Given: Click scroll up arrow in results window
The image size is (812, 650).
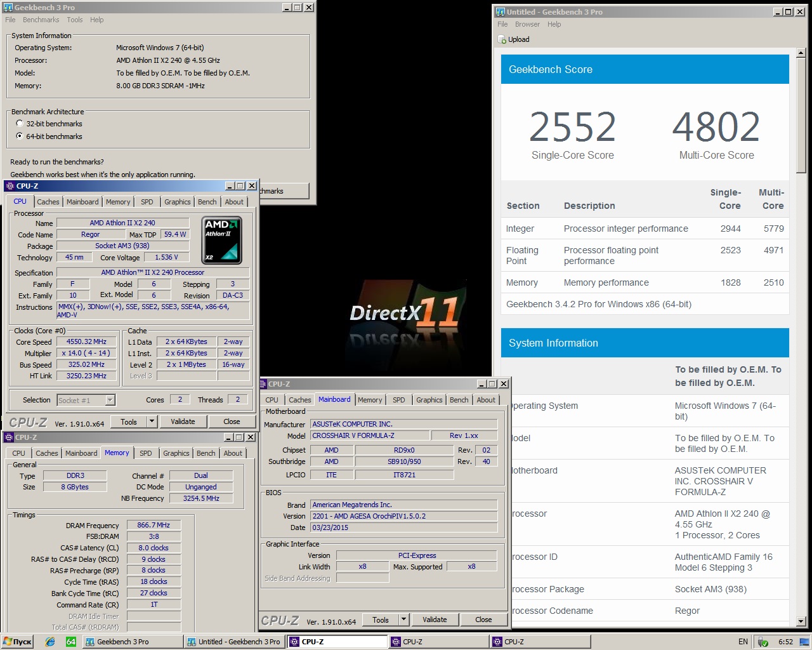Looking at the screenshot, I should click(801, 53).
